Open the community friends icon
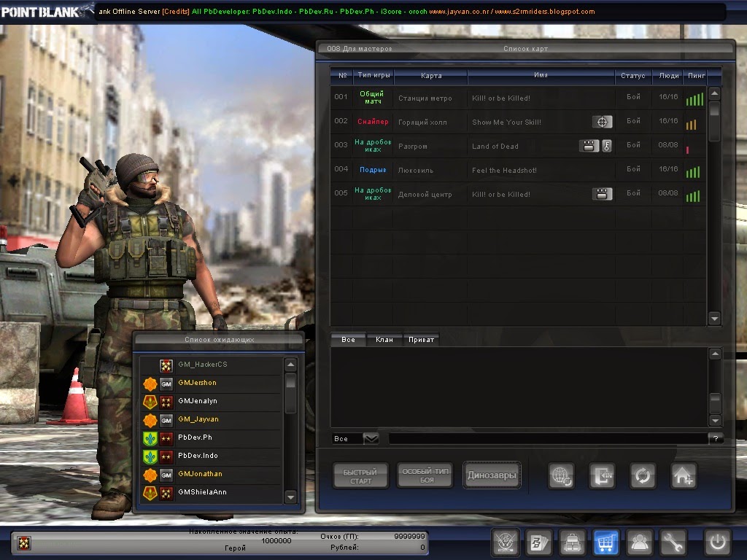747x560 pixels. pyautogui.click(x=639, y=542)
